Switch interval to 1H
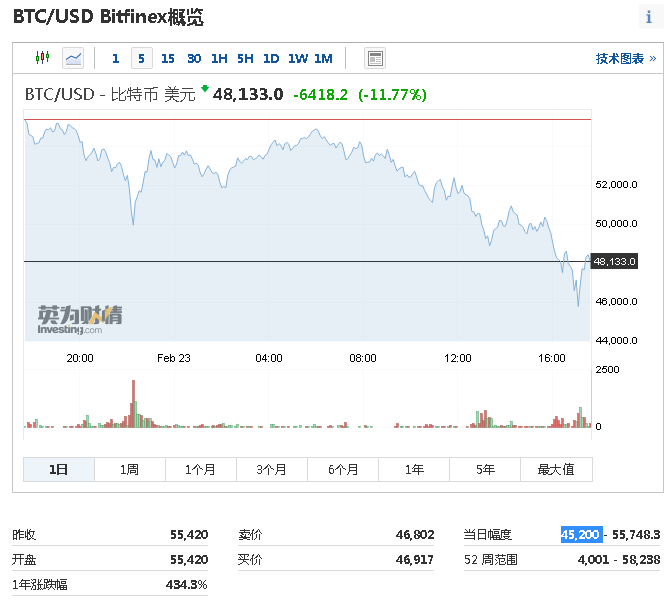Viewport: 671px width, 601px height. click(219, 59)
